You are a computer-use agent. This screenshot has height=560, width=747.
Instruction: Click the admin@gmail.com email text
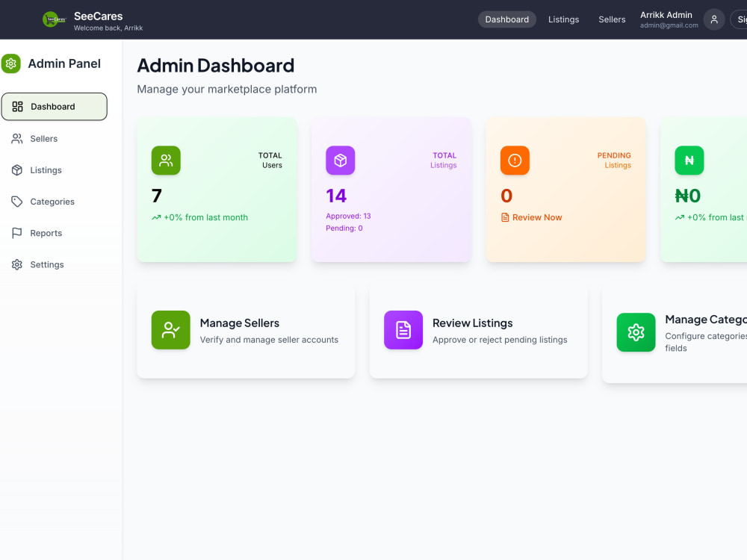tap(669, 25)
